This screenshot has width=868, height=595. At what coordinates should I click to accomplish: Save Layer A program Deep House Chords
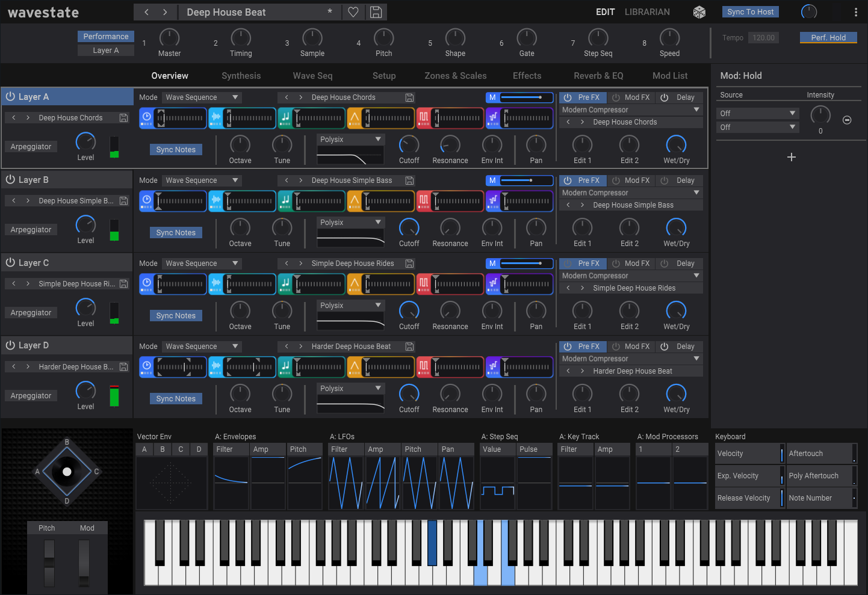coord(123,118)
